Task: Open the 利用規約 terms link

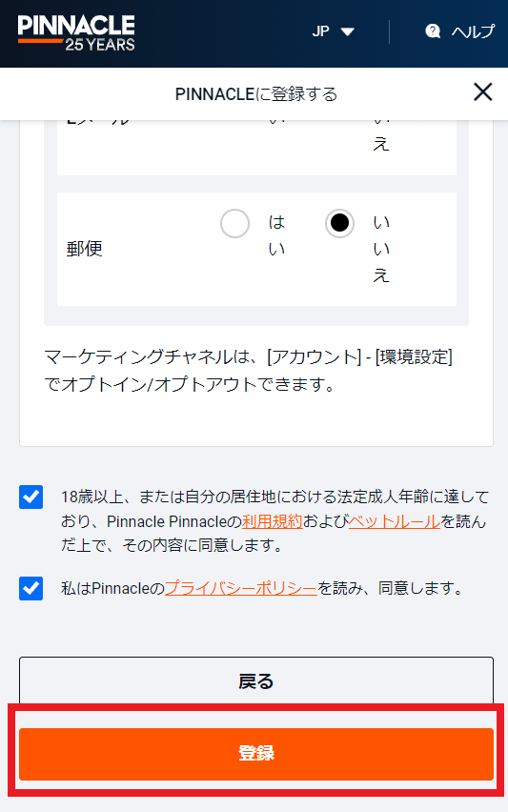Action: click(273, 521)
